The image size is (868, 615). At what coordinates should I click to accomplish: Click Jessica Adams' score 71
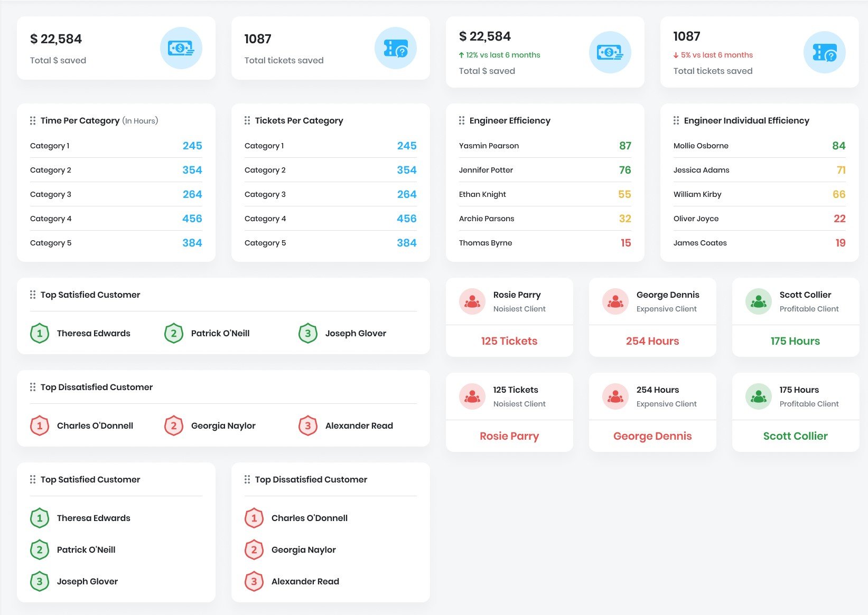point(841,170)
